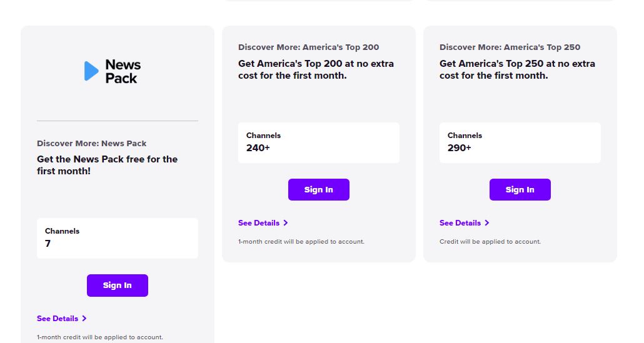This screenshot has height=343, width=644.
Task: Click 'Get America's Top 200 at no extra cost' text
Action: pyautogui.click(x=316, y=69)
